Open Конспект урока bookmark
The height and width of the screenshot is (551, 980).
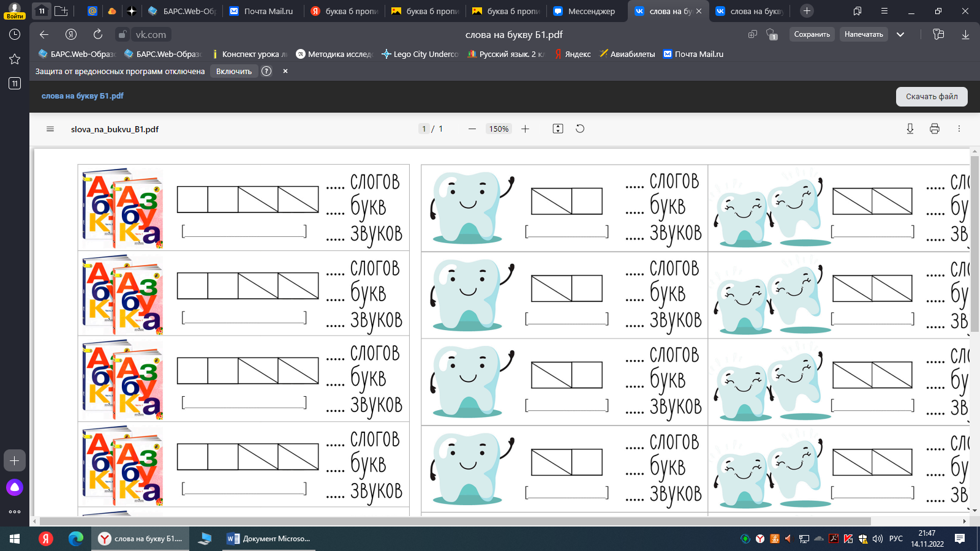pyautogui.click(x=249, y=54)
